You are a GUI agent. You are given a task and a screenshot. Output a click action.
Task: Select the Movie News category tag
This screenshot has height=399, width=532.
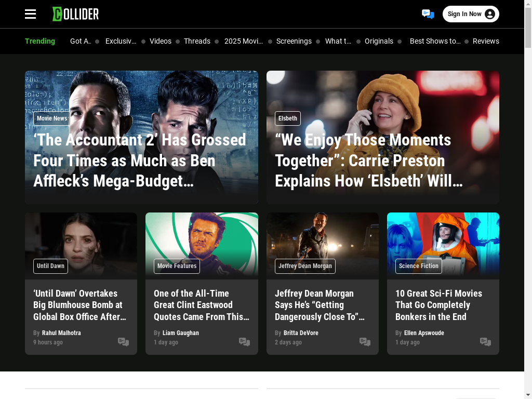pos(52,118)
